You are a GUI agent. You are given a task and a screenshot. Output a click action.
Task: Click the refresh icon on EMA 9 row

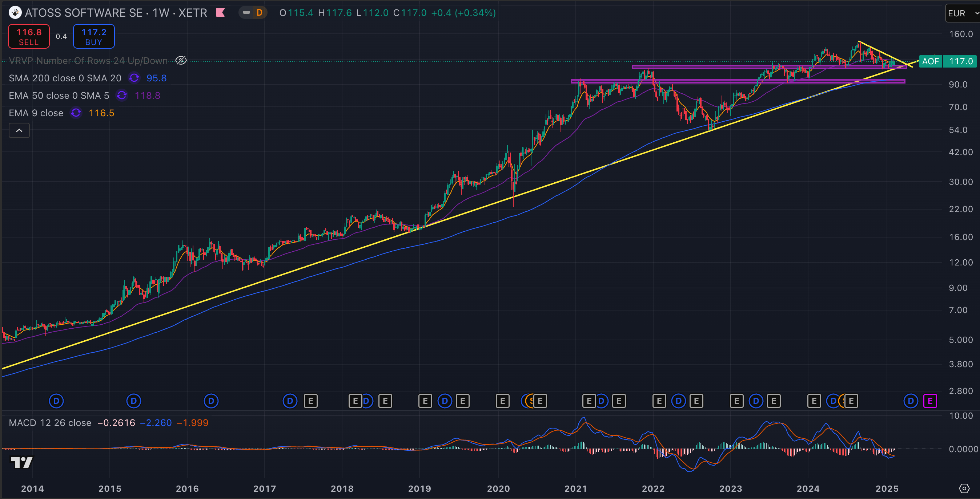(76, 113)
